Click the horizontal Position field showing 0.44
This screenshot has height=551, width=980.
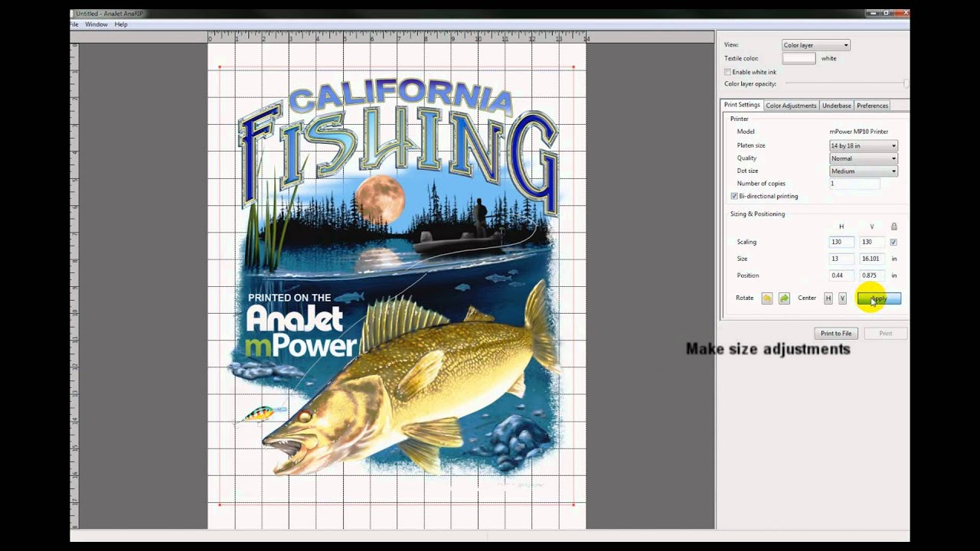tap(841, 275)
